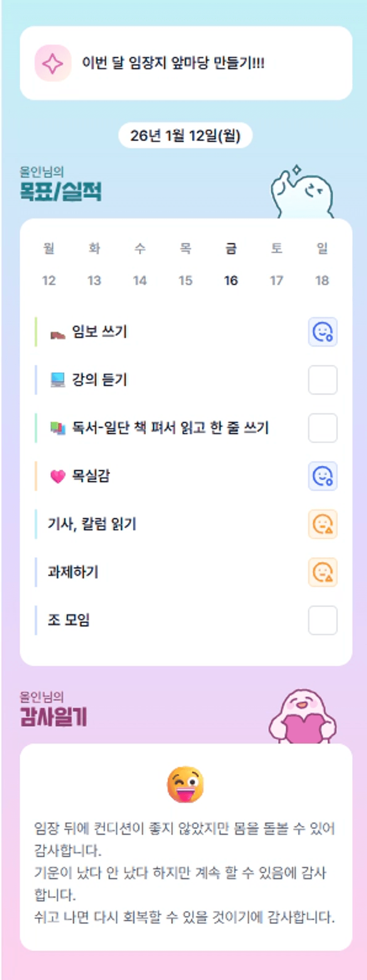Select Monday 12 in the week calendar

click(49, 280)
